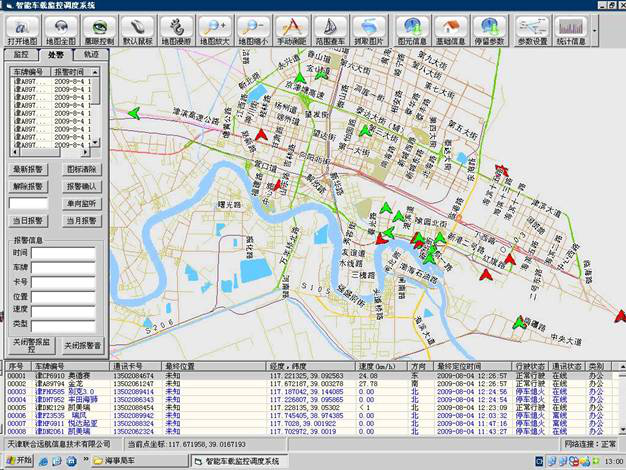Click the 时间 input field in 报警信息
Screen dimensions: 626x470
62,253
